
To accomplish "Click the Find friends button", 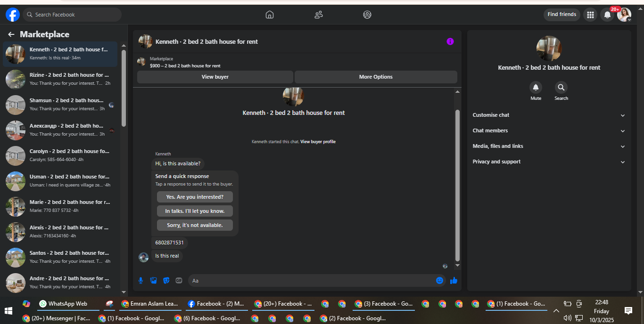I will (x=562, y=15).
